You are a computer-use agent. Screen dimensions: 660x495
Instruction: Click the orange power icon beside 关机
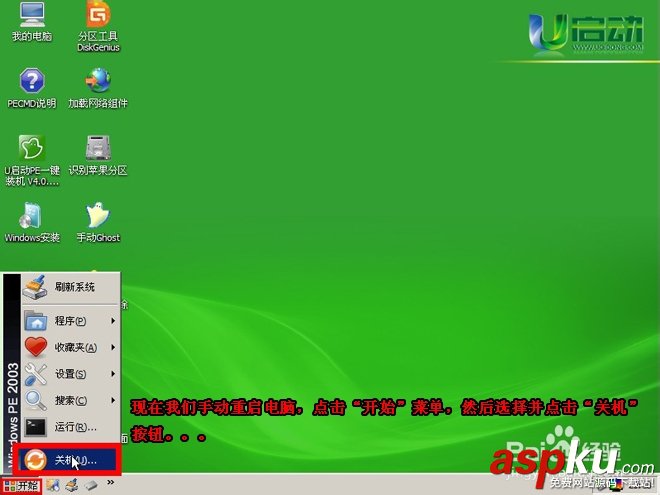[x=36, y=460]
